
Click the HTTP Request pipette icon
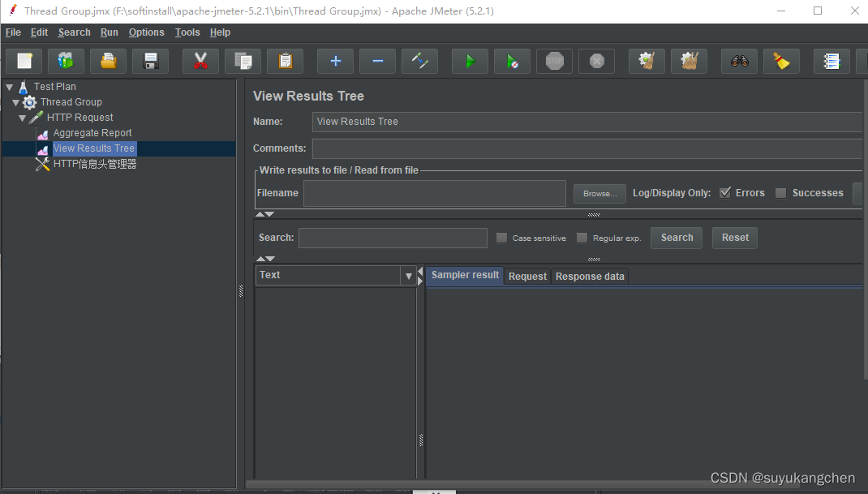click(36, 118)
